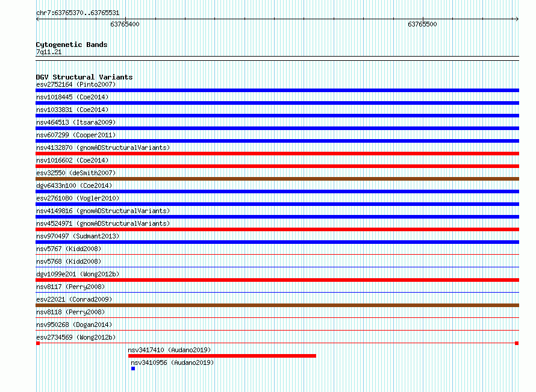Click the left arrow end of the ruler

pos(37,19)
